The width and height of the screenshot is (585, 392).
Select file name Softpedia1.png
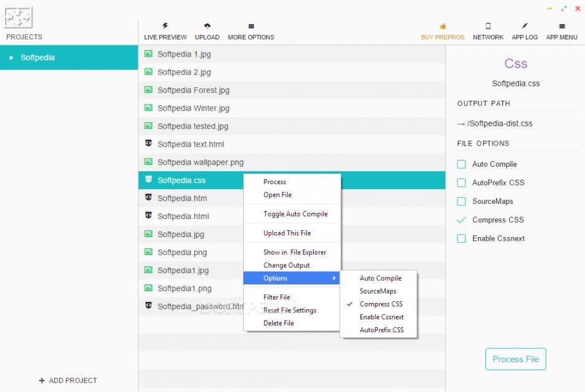184,289
